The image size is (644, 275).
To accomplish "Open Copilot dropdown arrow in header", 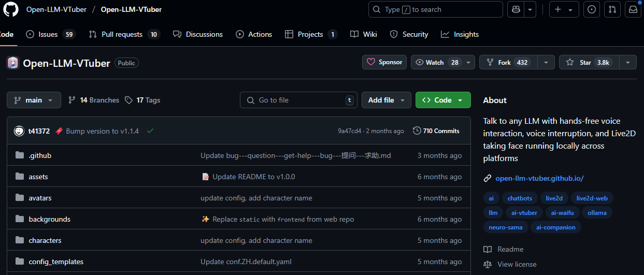I will (x=530, y=9).
